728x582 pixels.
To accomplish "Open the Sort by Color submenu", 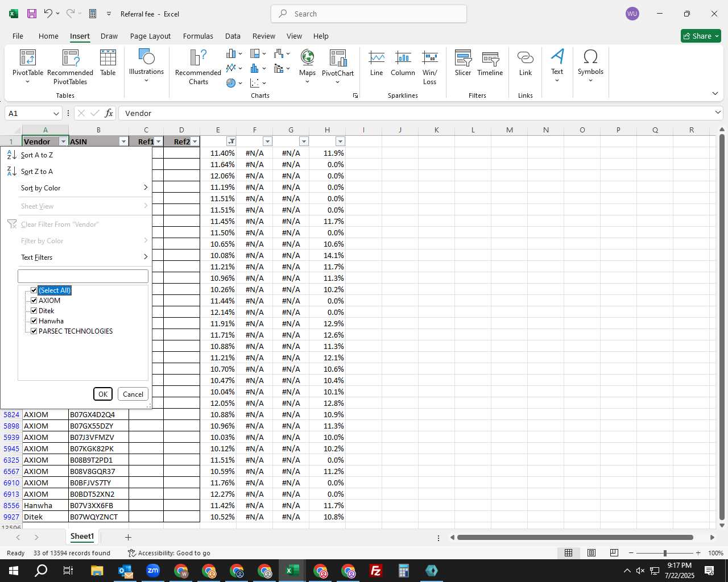I will pos(76,188).
